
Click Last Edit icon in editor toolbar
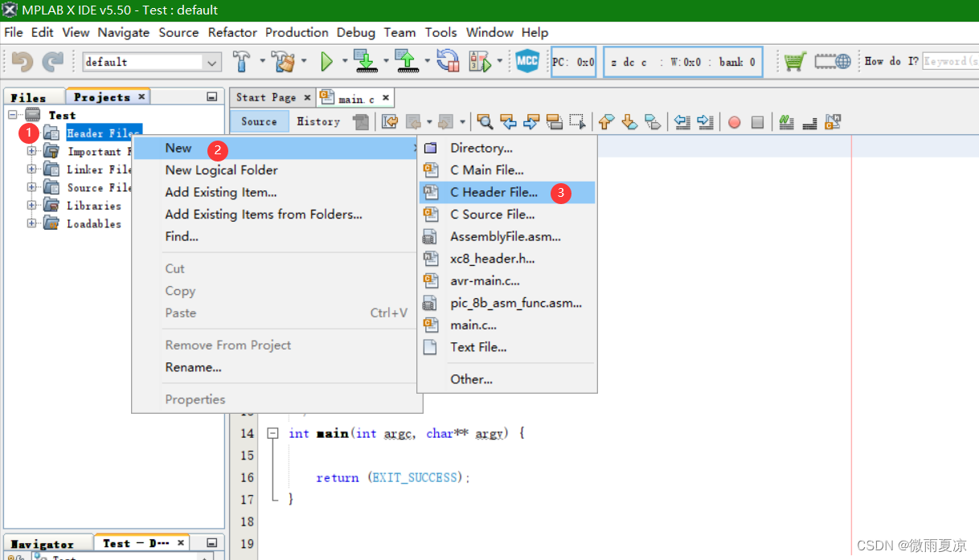tap(390, 121)
